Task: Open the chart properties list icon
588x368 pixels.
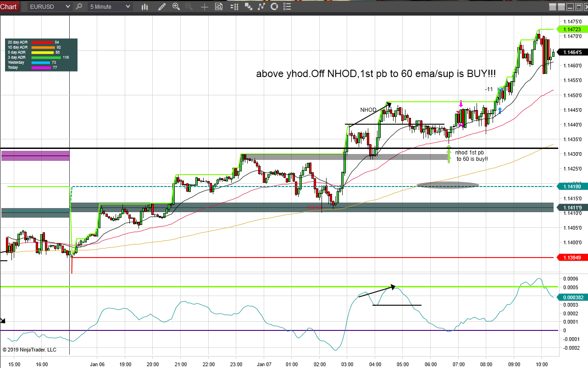Action: pos(288,7)
